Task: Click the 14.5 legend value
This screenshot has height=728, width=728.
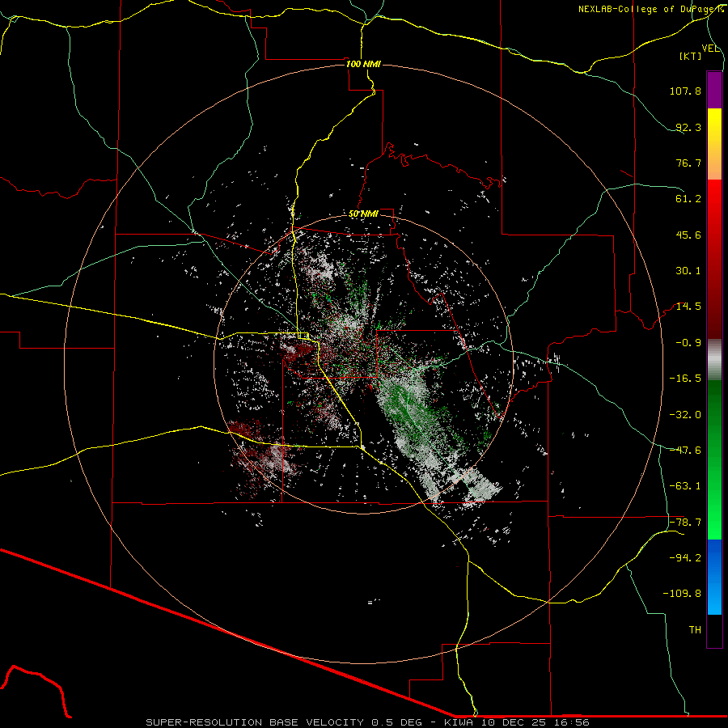Action: 688,307
